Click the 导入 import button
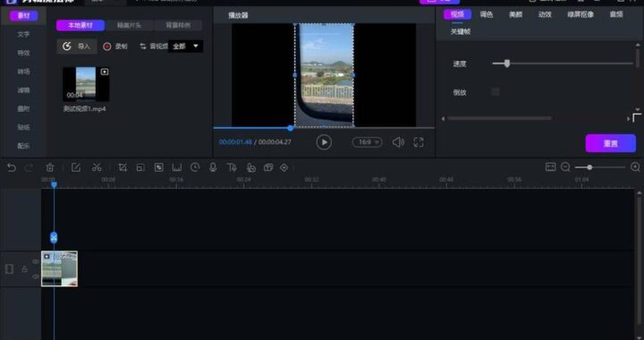Image resolution: width=644 pixels, height=340 pixels. pyautogui.click(x=77, y=47)
